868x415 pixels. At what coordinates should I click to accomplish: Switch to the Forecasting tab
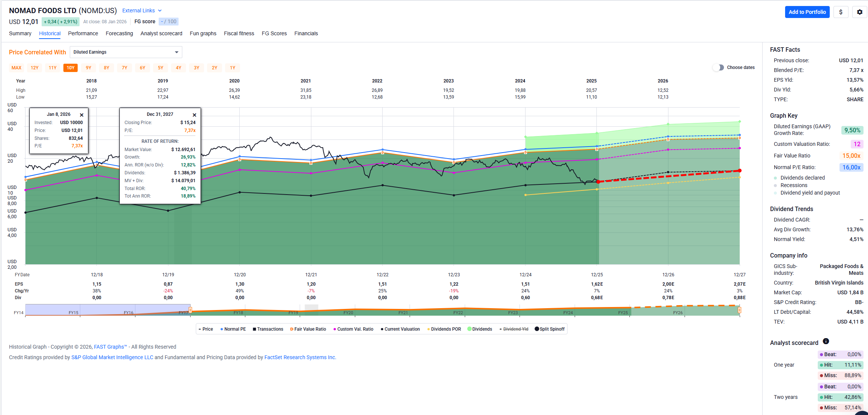click(x=119, y=33)
